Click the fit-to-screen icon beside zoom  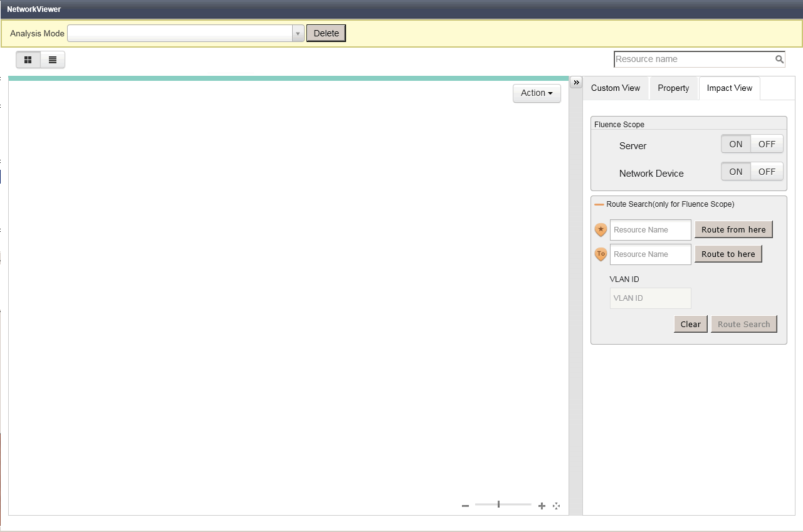point(556,506)
